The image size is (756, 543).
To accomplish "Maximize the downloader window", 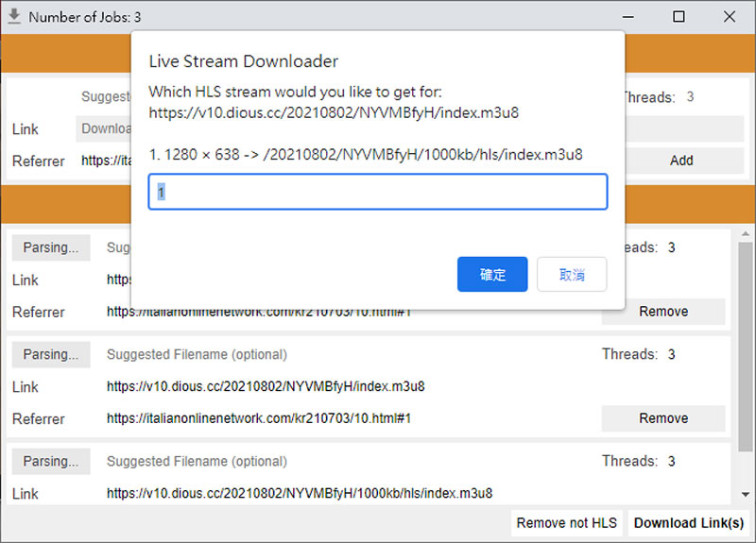I will [679, 17].
